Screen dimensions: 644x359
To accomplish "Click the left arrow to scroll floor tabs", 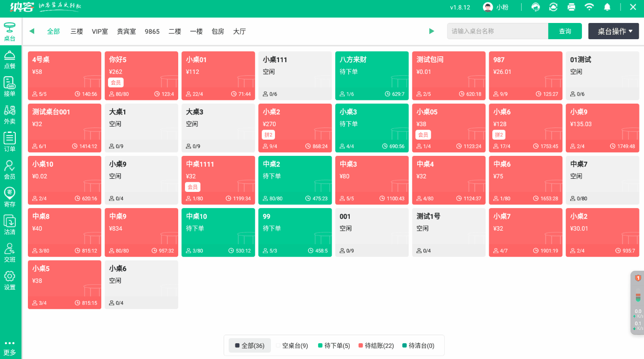I will 32,31.
